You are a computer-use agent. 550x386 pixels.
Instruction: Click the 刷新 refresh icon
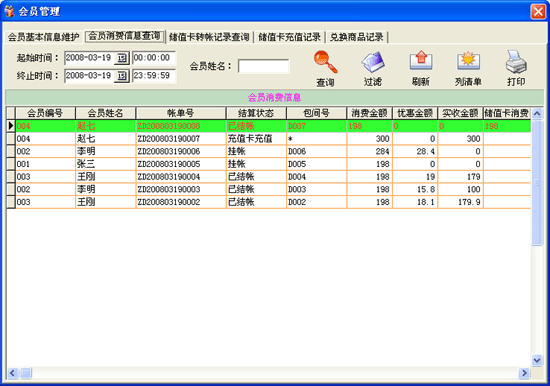[x=421, y=61]
